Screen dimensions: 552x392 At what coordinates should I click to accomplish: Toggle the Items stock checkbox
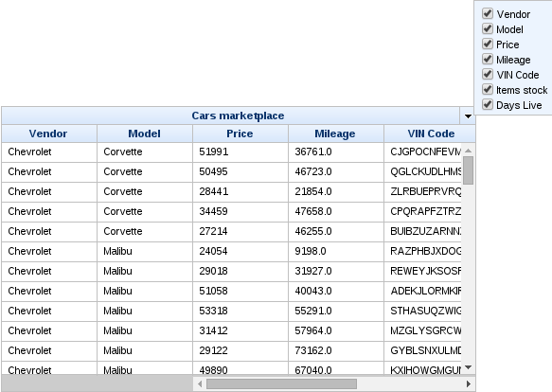tap(488, 89)
